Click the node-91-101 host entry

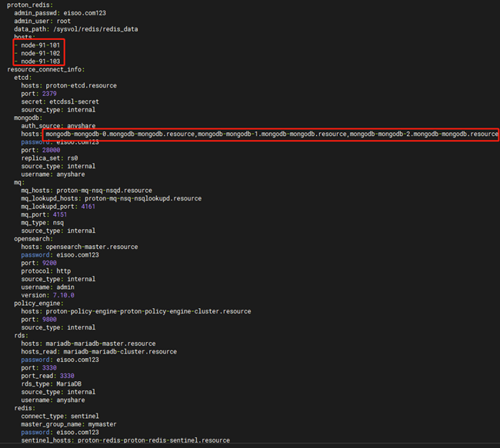tap(41, 45)
